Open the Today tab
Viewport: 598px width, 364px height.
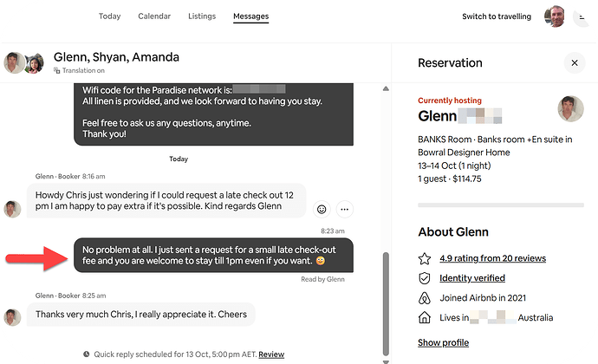pyautogui.click(x=109, y=16)
